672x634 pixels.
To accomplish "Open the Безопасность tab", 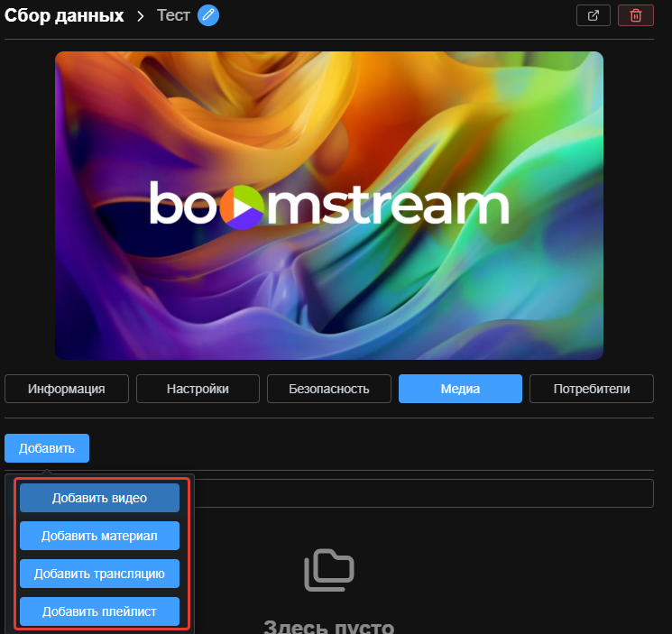I will point(328,389).
